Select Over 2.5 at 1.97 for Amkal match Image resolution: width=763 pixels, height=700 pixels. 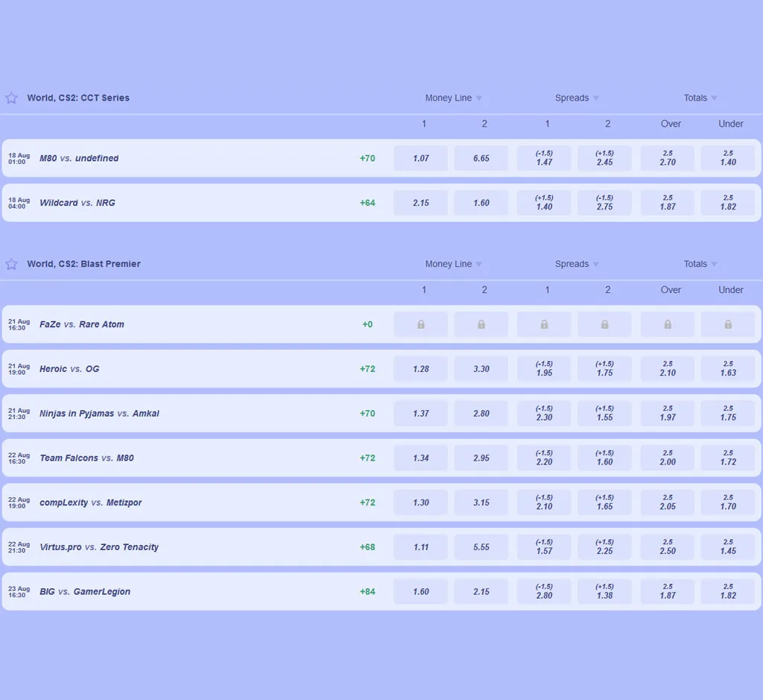pyautogui.click(x=668, y=413)
